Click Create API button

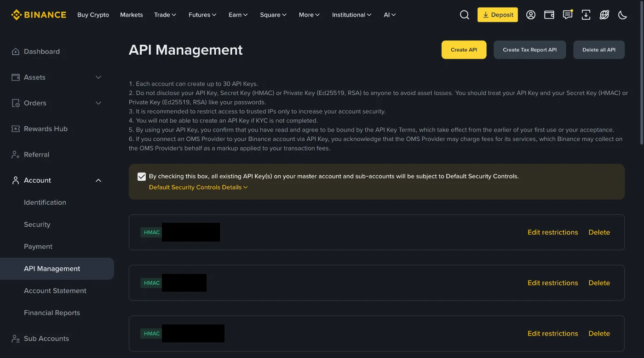click(464, 50)
